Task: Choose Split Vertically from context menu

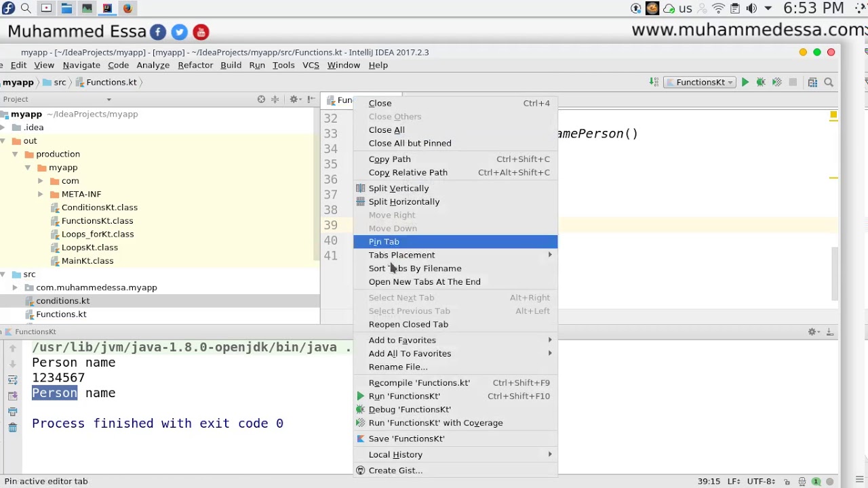Action: [455, 188]
